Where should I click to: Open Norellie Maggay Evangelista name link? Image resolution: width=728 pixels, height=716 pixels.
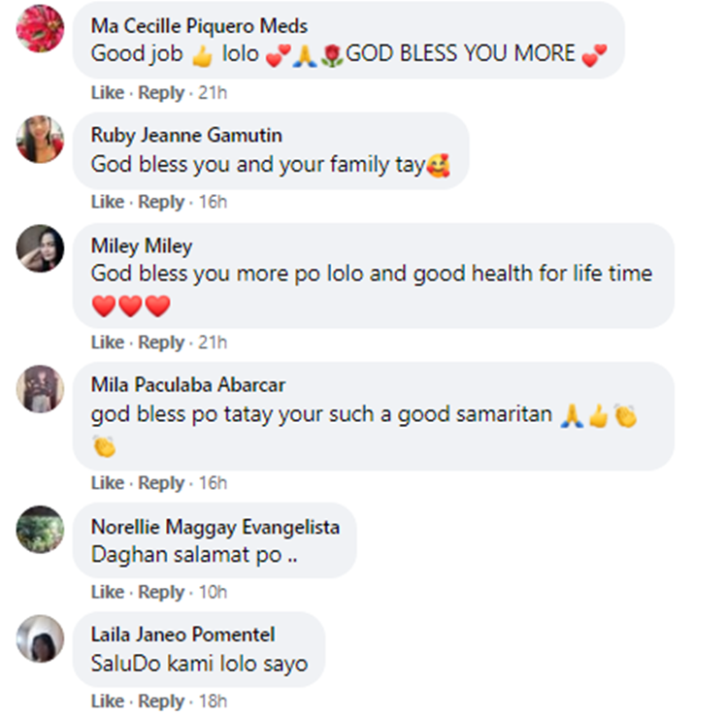pos(215,527)
